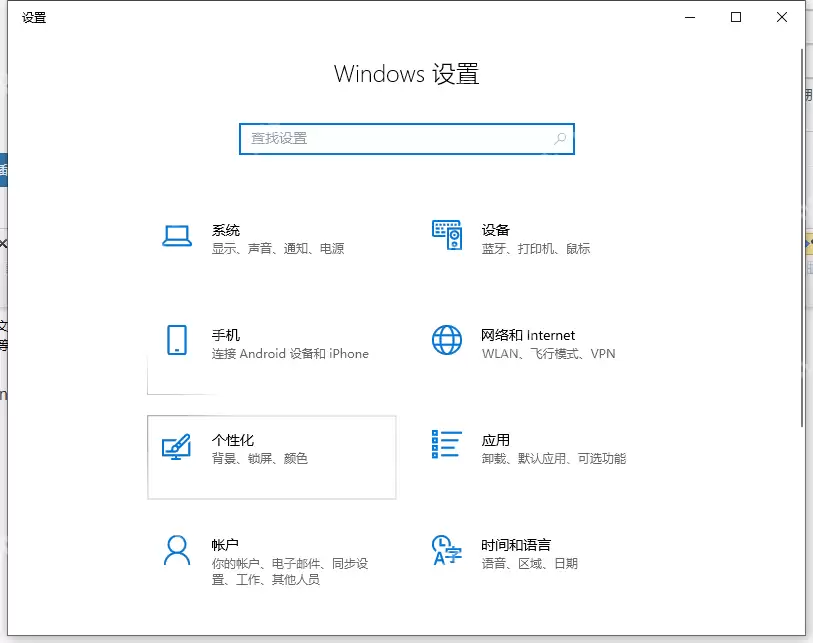This screenshot has width=813, height=643.
Task: Open settings via the 手机 phone icon
Action: click(177, 342)
